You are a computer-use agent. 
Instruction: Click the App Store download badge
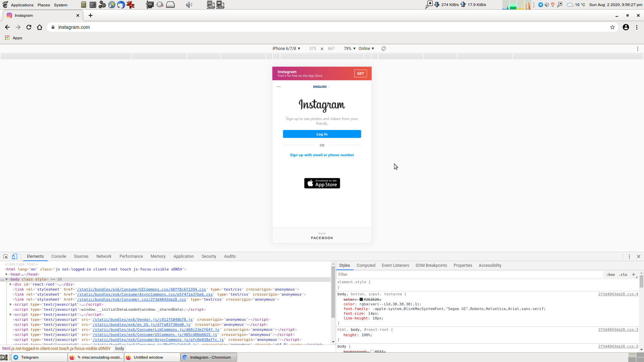tap(322, 183)
